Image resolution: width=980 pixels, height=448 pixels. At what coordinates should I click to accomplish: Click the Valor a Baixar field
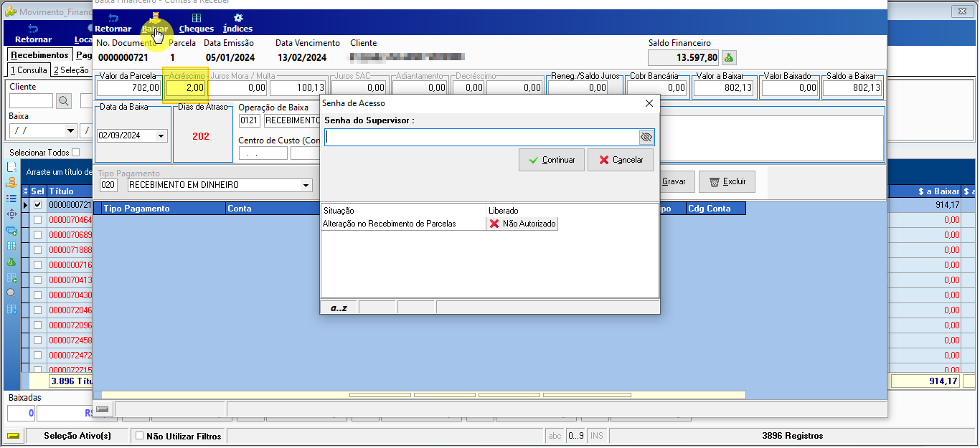coord(725,88)
